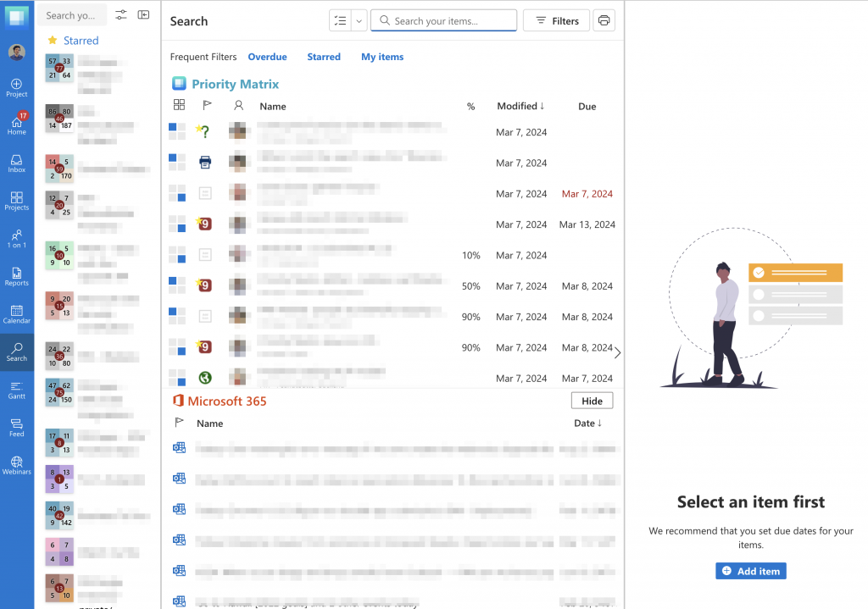Switch to the Overdue filter tab
Screen dimensions: 868x609
(x=267, y=56)
